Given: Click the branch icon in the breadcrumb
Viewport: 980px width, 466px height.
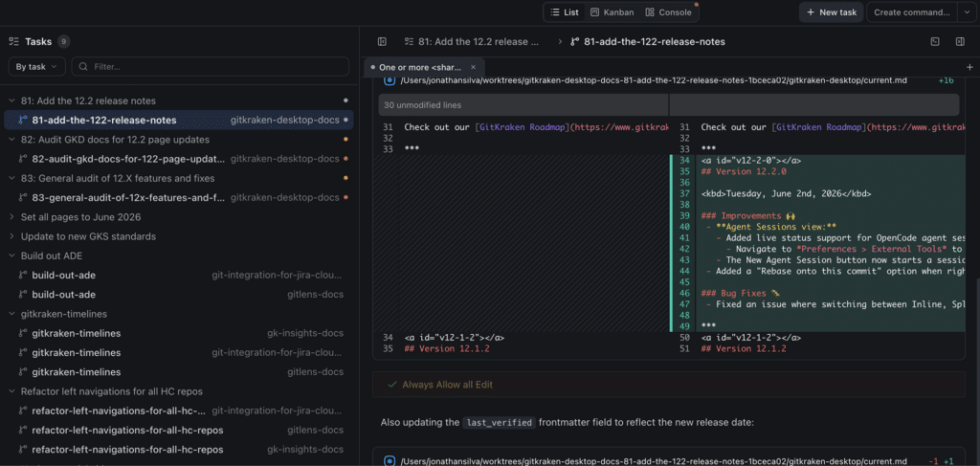Looking at the screenshot, I should 575,42.
